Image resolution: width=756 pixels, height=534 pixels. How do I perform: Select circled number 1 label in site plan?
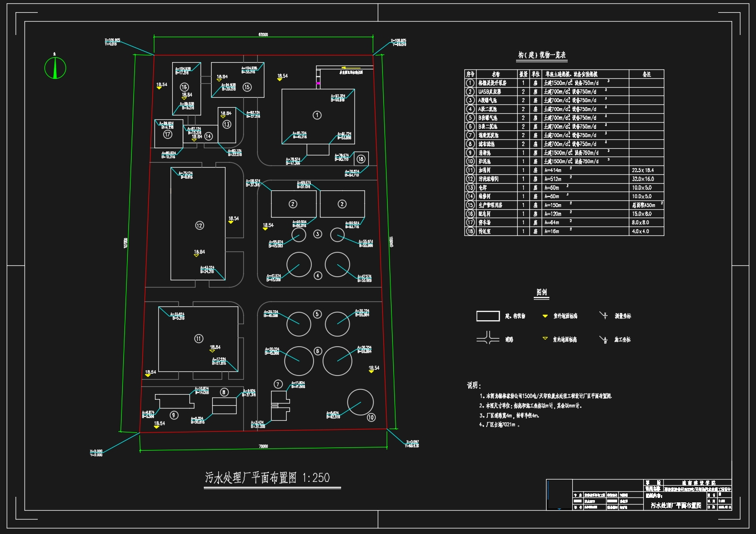tap(317, 115)
